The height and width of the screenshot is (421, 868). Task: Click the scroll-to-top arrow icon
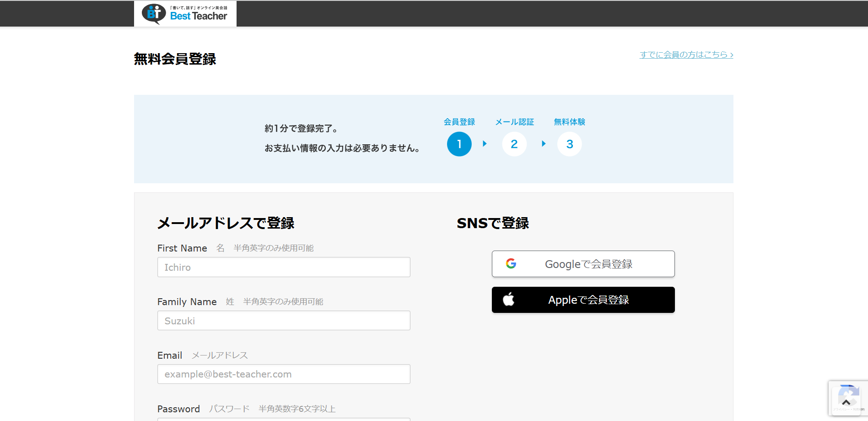coord(846,402)
